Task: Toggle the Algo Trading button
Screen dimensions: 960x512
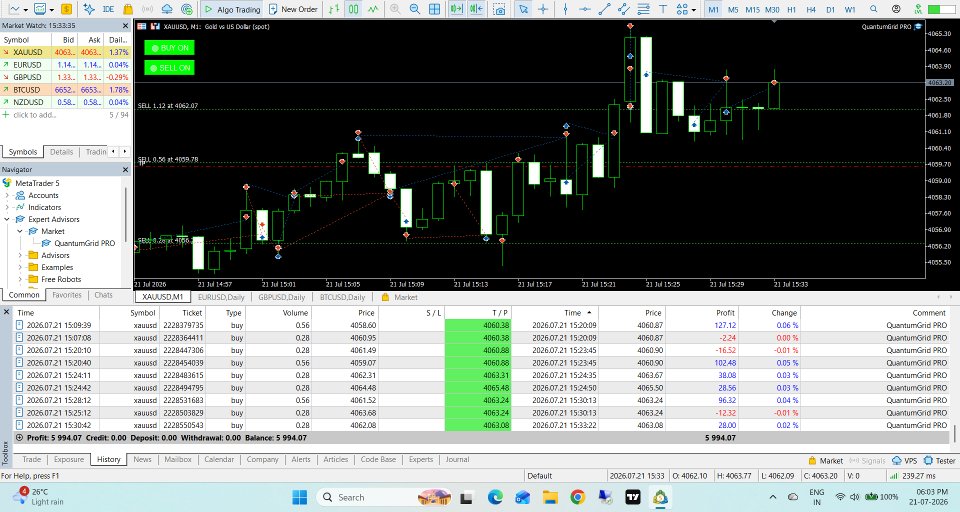Action: point(233,9)
